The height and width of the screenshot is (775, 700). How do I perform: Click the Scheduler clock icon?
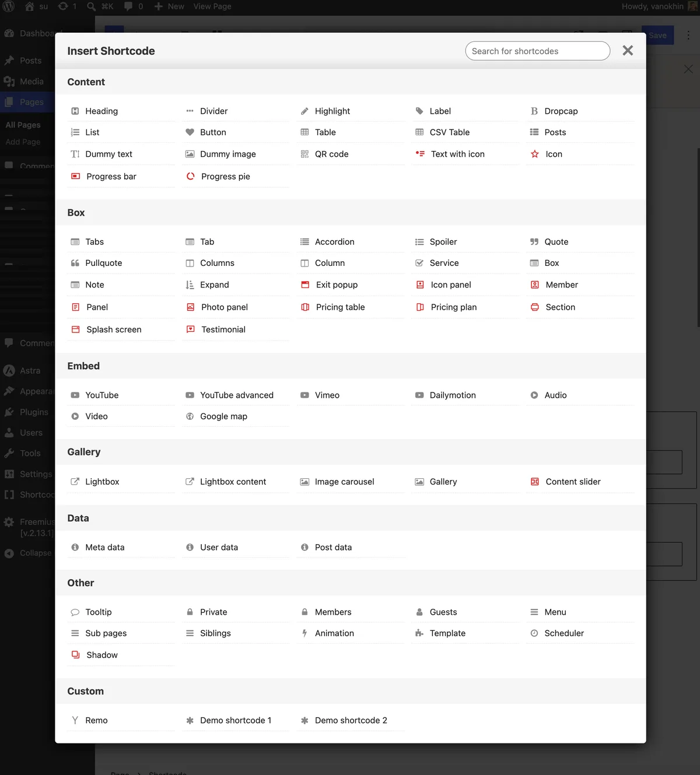534,633
